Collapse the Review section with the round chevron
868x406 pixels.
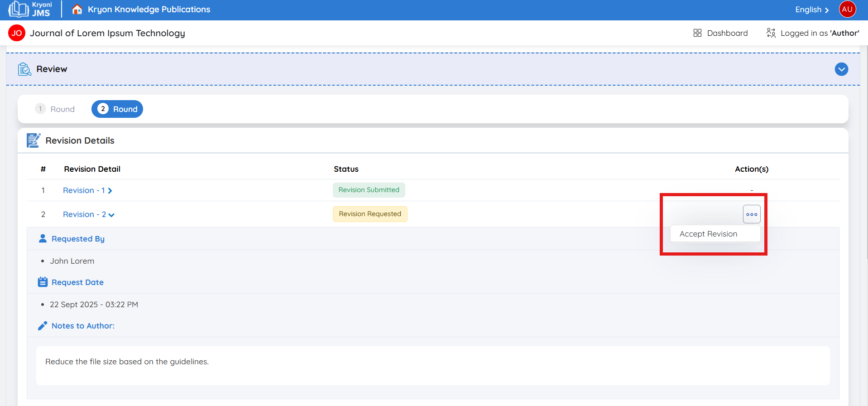point(841,69)
